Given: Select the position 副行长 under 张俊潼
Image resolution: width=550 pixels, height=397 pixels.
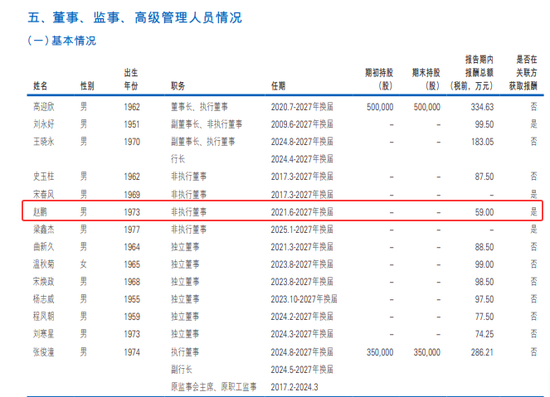Looking at the screenshot, I should pos(182,369).
